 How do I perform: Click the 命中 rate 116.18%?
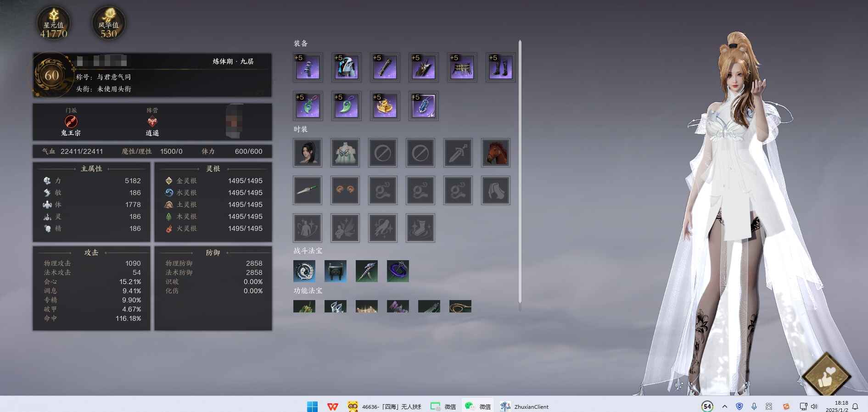pyautogui.click(x=129, y=318)
